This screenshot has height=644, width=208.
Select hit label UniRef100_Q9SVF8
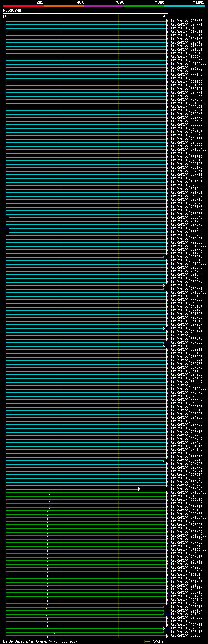tap(187, 268)
